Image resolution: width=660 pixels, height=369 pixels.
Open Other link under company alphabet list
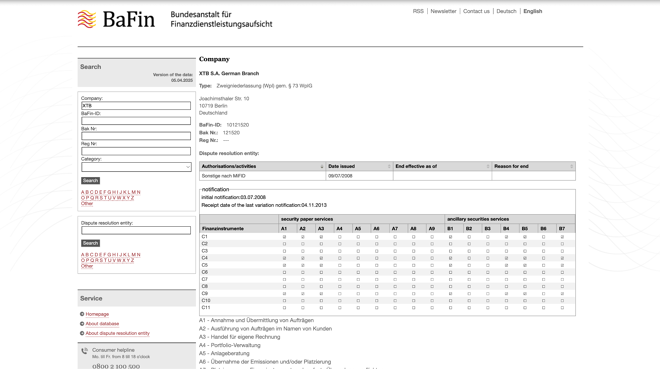pos(87,204)
